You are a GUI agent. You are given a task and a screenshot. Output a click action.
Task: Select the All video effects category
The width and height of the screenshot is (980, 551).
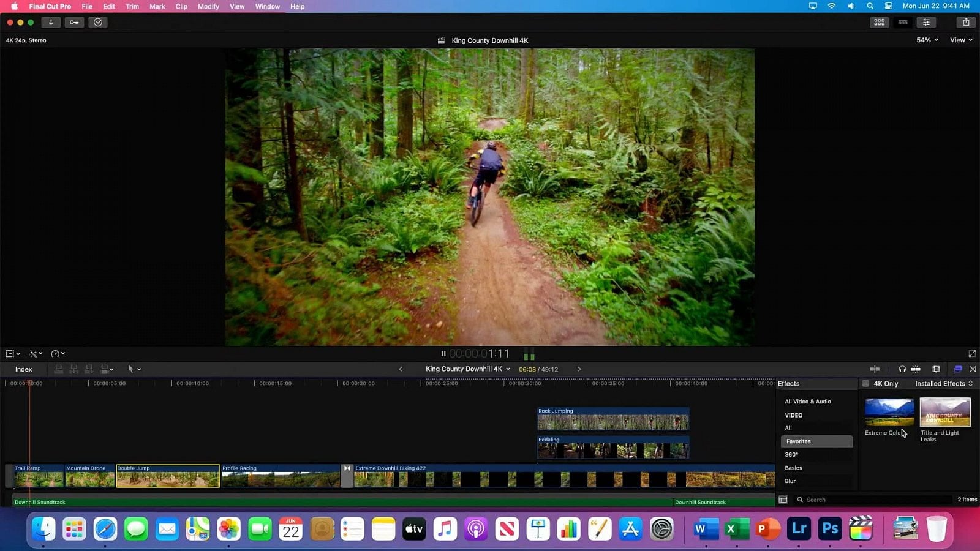click(788, 428)
